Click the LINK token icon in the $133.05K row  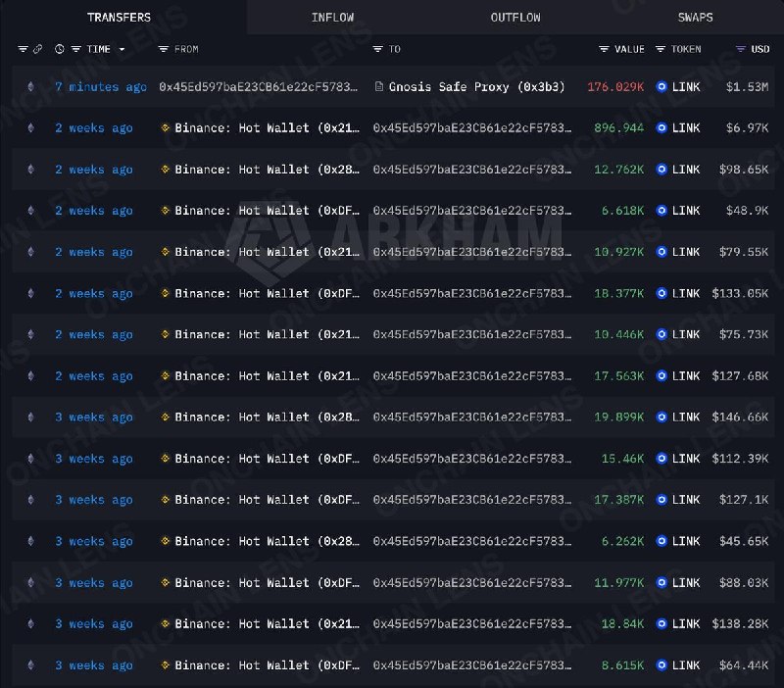(x=661, y=293)
